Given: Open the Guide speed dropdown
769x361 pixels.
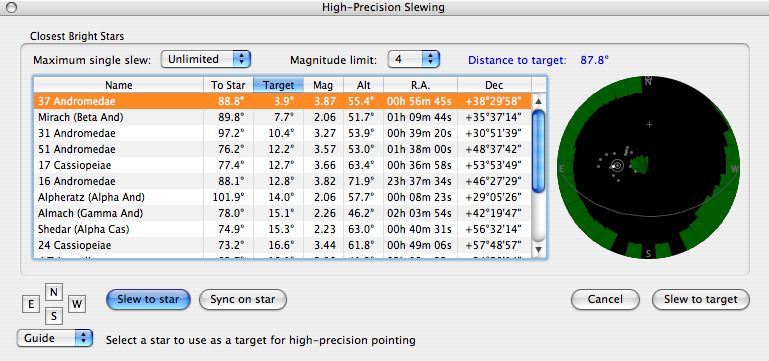Looking at the screenshot, I should point(54,338).
